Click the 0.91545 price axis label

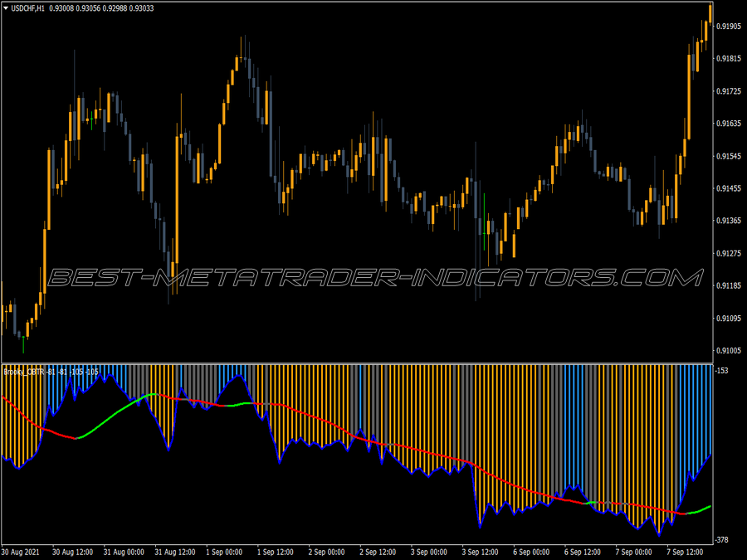click(x=729, y=156)
